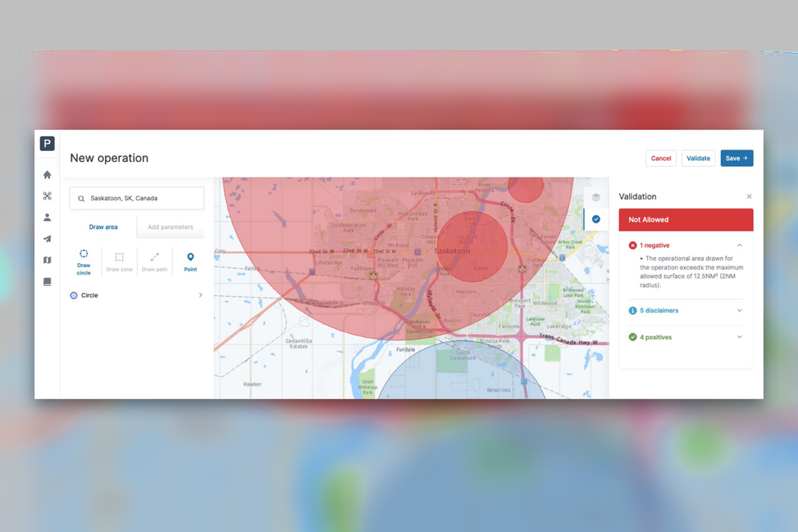Click the Cancel button
Viewport: 798px width, 532px height.
tap(661, 158)
